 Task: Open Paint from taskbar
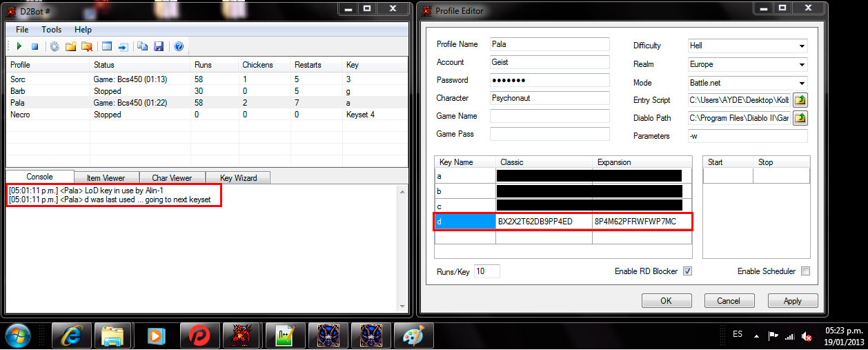click(414, 336)
